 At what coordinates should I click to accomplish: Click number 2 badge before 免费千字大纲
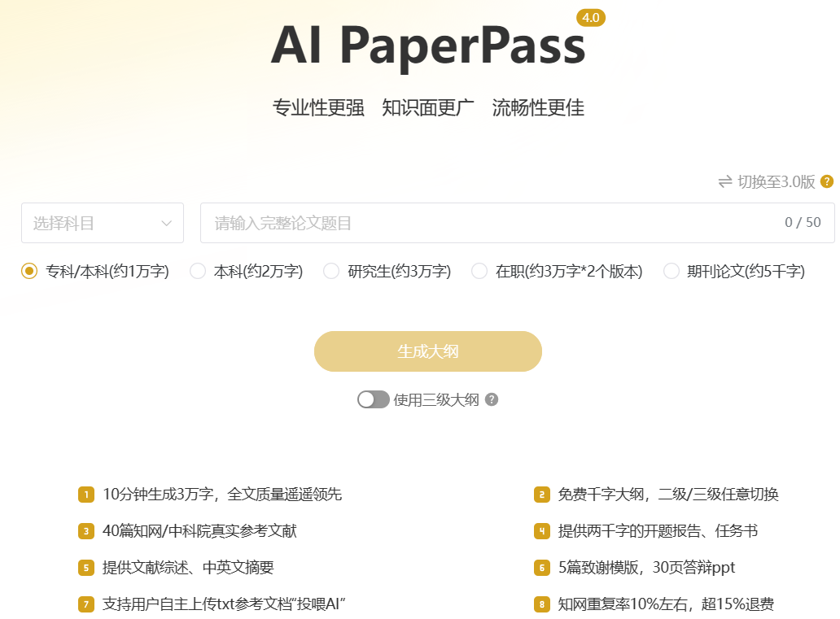click(x=541, y=495)
